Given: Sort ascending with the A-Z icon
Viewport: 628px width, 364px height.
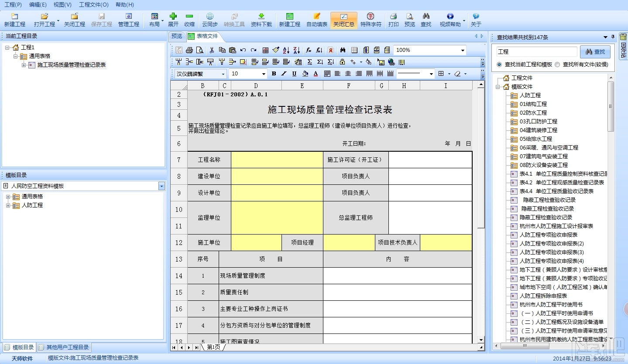Looking at the screenshot, I should (x=286, y=50).
